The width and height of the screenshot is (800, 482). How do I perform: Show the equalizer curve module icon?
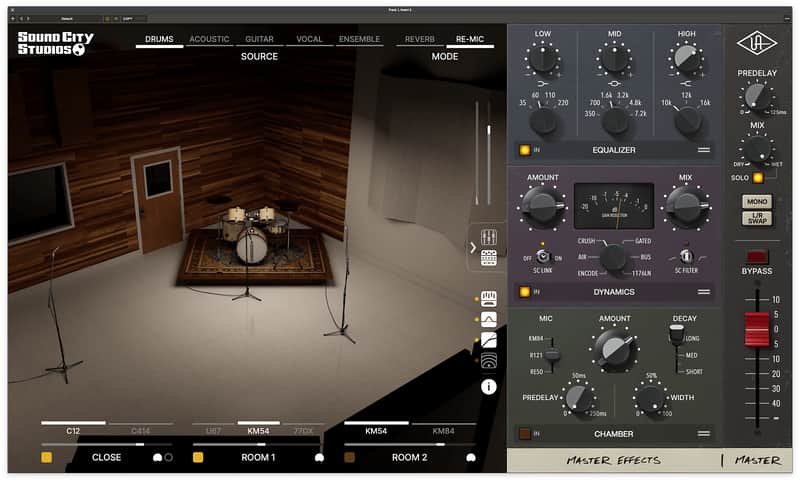pyautogui.click(x=489, y=319)
